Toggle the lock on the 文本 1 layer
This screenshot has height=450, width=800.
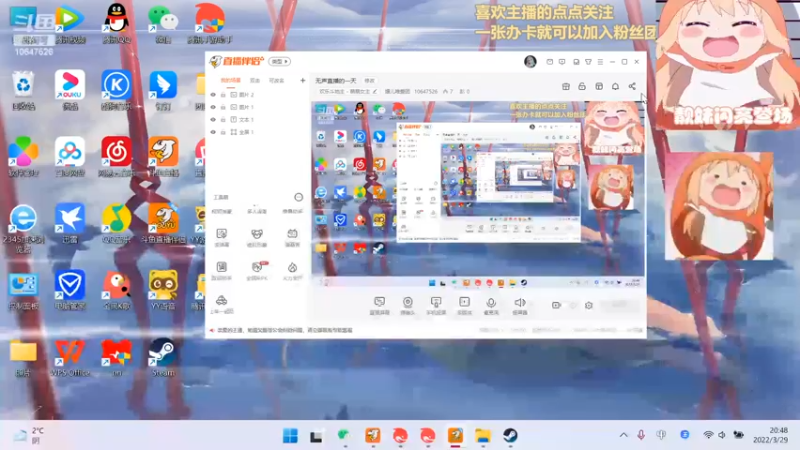point(223,119)
